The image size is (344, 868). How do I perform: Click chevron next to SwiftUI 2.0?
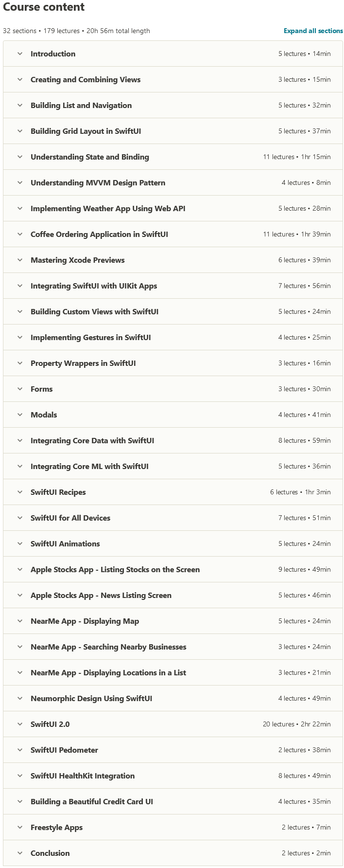click(x=20, y=724)
